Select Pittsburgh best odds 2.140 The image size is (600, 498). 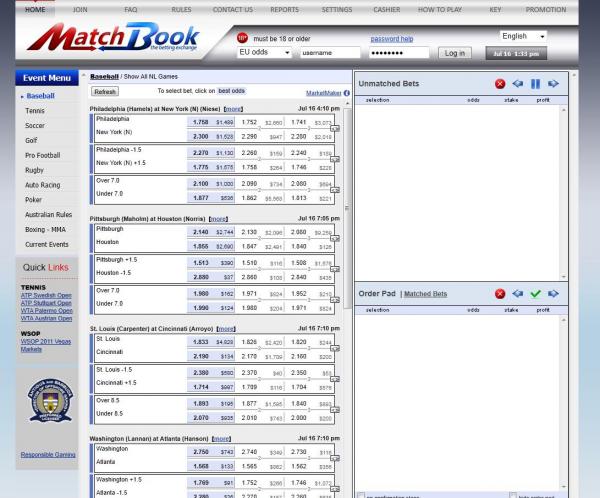click(211, 232)
